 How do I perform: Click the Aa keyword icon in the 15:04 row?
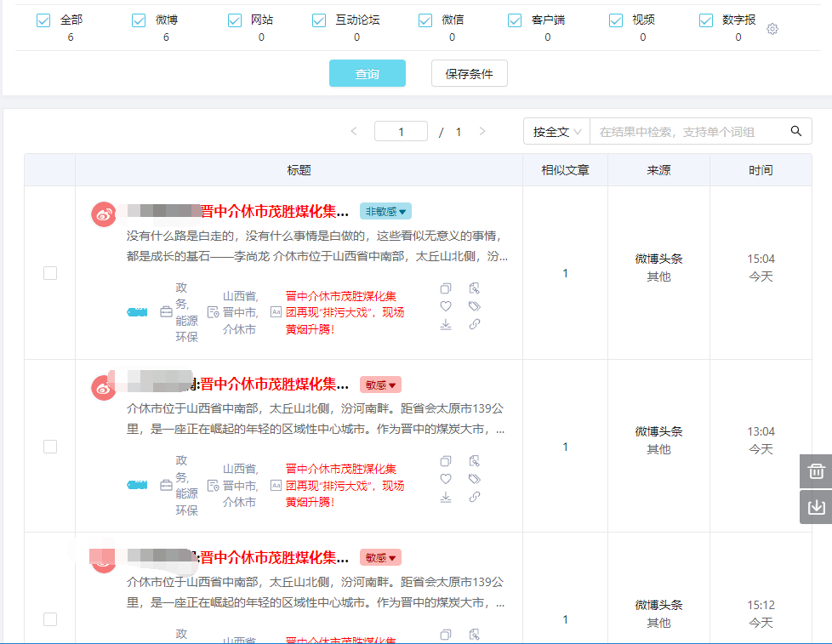276,312
